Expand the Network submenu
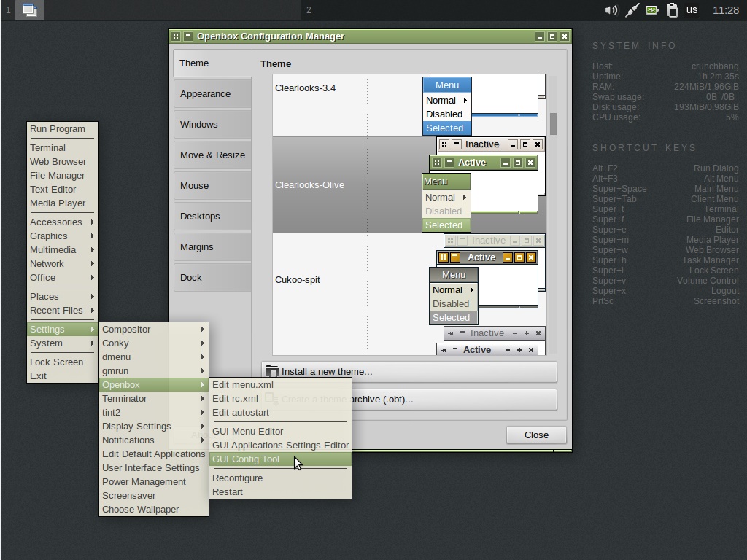Screen dimensions: 747x560 (63, 263)
